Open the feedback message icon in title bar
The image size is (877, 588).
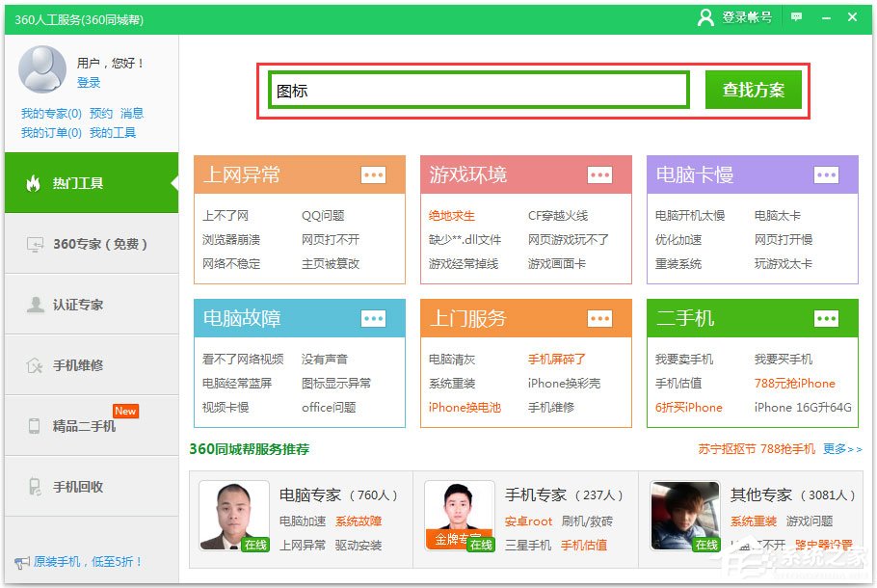[x=794, y=16]
